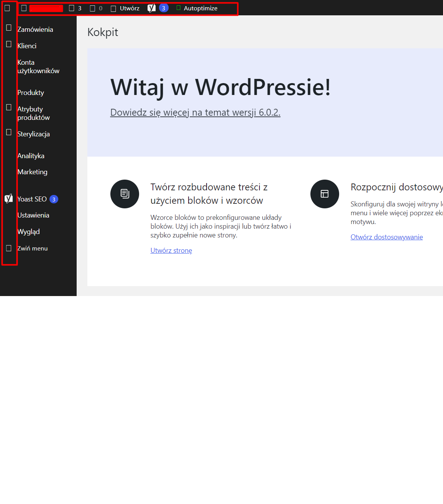The height and width of the screenshot is (504, 443).
Task: Open Ustawienia settings menu
Action: pos(33,215)
